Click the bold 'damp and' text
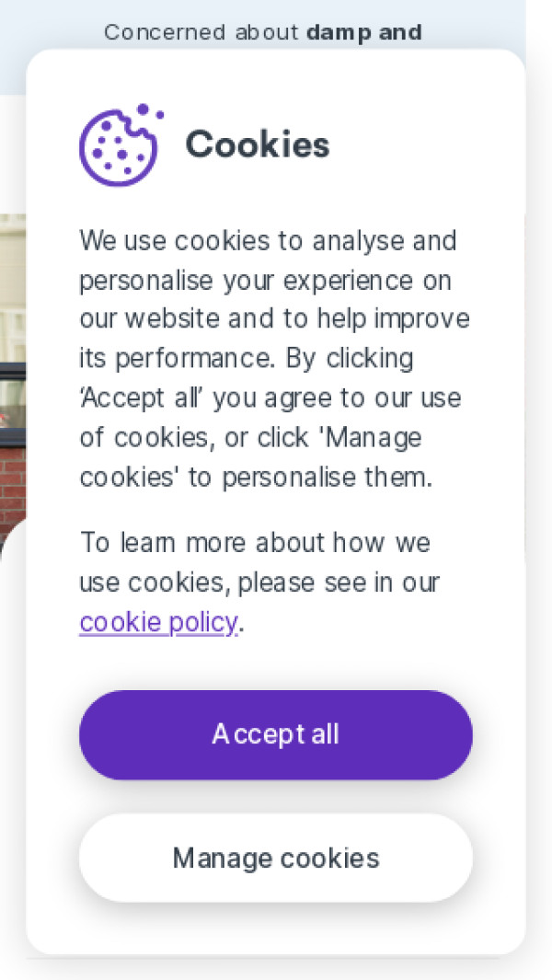 click(363, 32)
